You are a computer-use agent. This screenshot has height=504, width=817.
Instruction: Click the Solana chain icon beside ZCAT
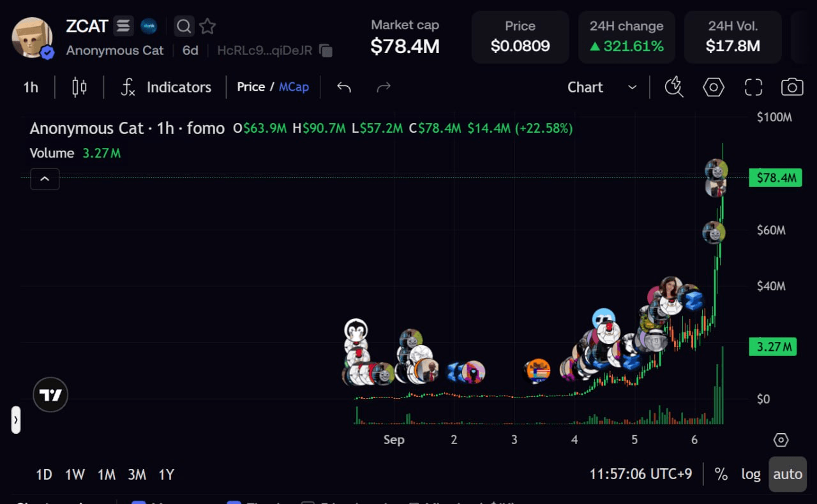(124, 26)
